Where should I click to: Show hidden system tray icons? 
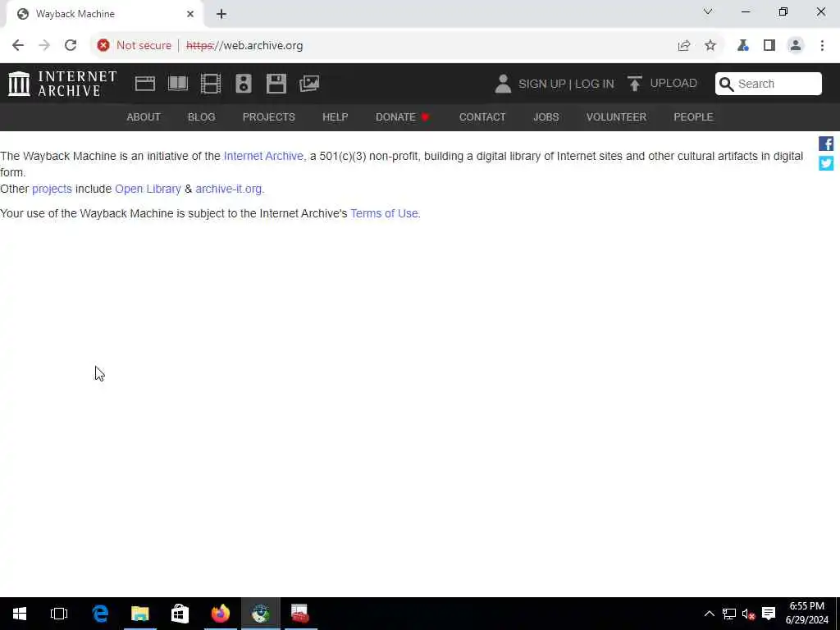point(709,614)
